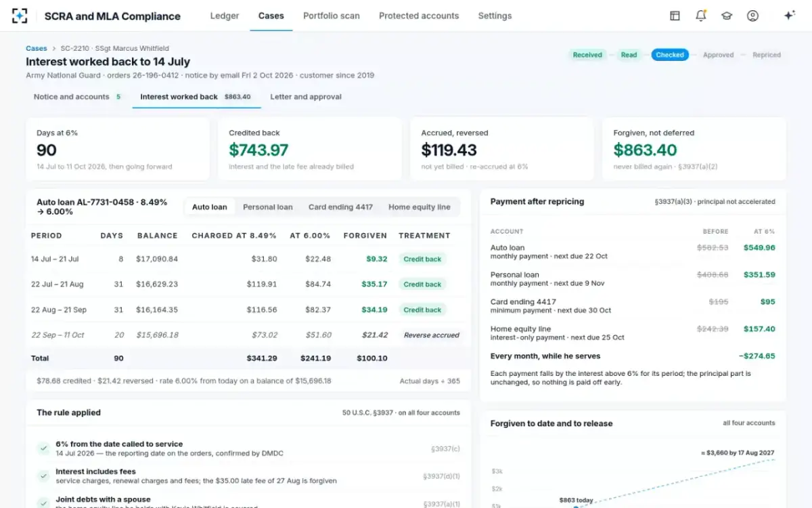The width and height of the screenshot is (812, 508).
Task: Click the $549.96 Auto loan payment at 6%
Action: [759, 248]
